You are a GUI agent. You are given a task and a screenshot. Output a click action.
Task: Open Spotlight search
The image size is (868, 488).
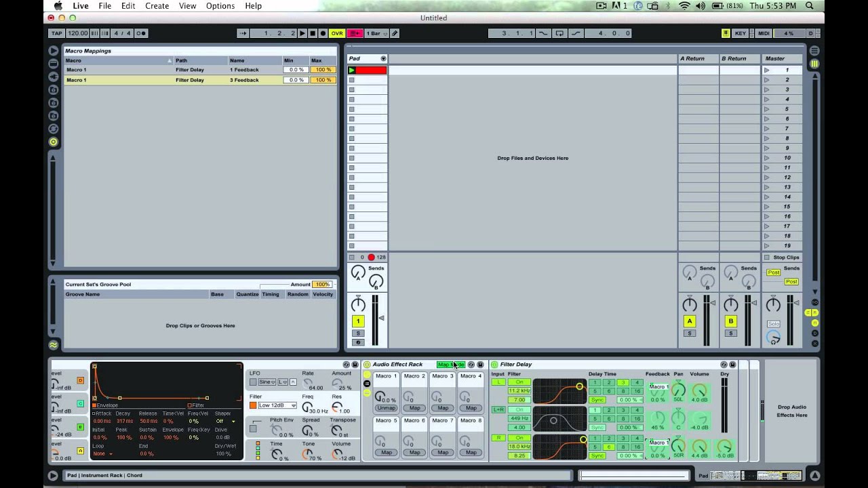[x=810, y=5]
